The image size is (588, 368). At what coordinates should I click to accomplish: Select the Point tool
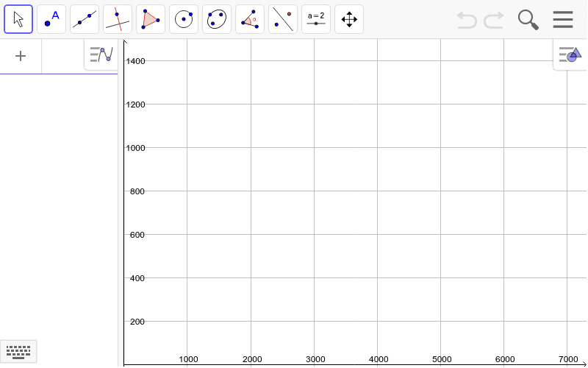click(51, 19)
